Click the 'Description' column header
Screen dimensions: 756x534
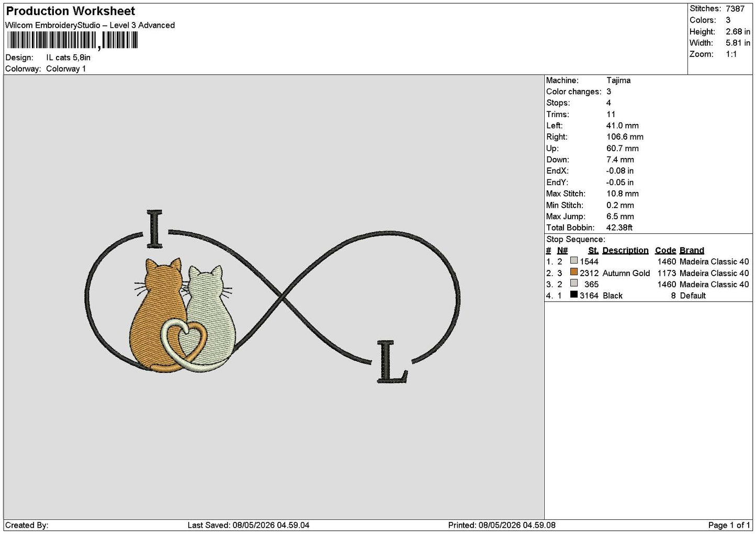[x=625, y=251]
